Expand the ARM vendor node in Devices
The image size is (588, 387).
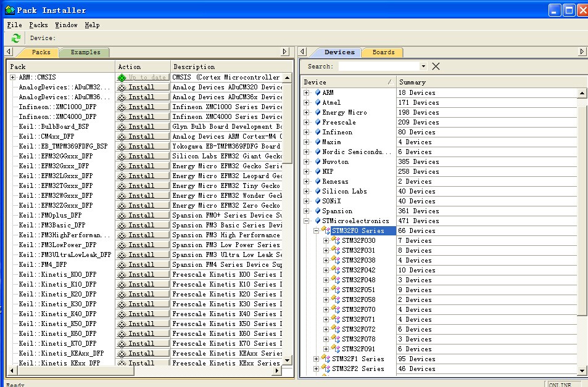click(x=307, y=92)
